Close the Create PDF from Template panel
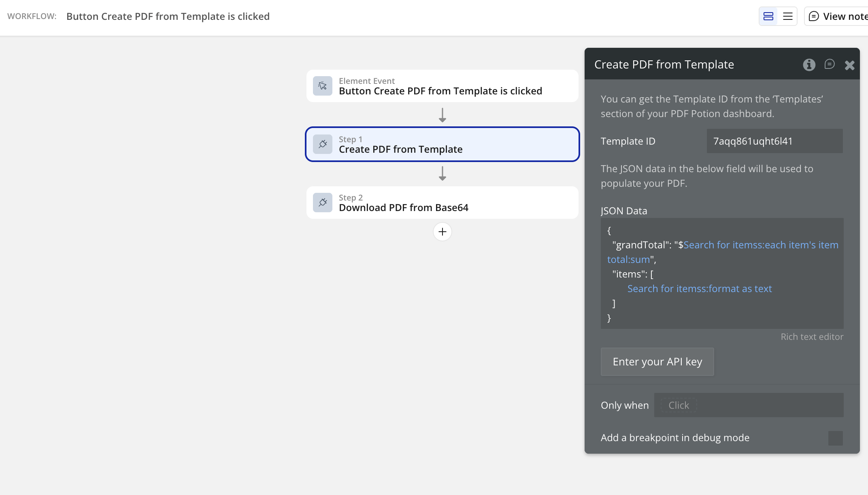The image size is (868, 495). [849, 65]
